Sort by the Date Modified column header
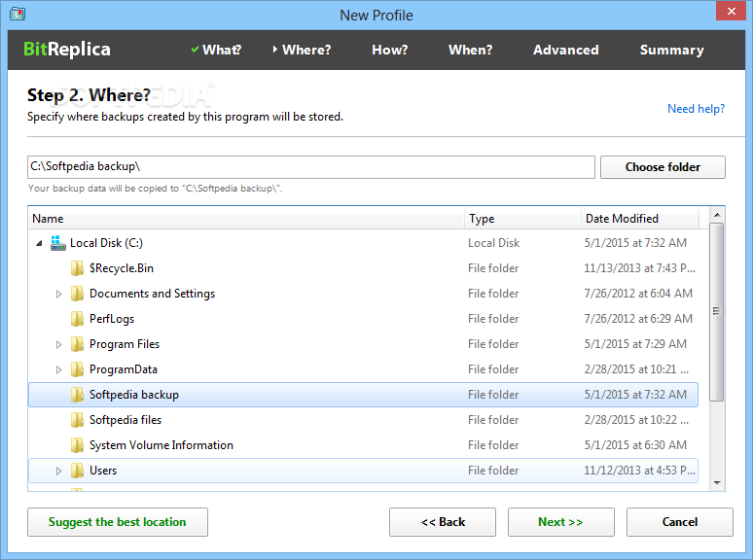This screenshot has height=560, width=753. tap(640, 219)
